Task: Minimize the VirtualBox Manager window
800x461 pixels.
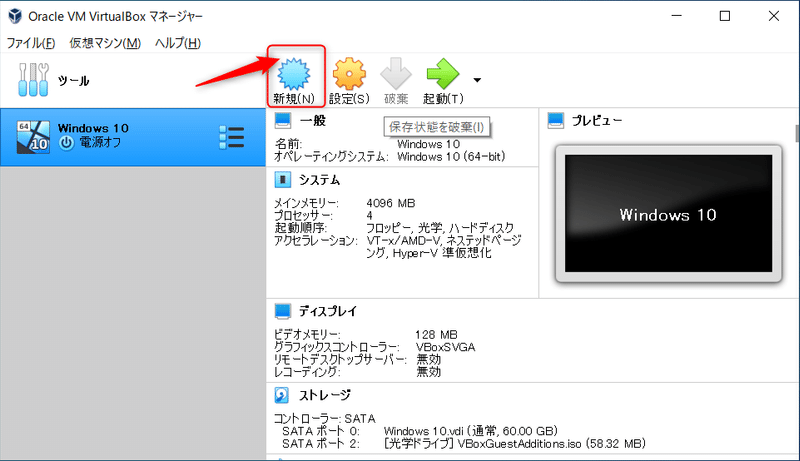Action: [x=677, y=16]
